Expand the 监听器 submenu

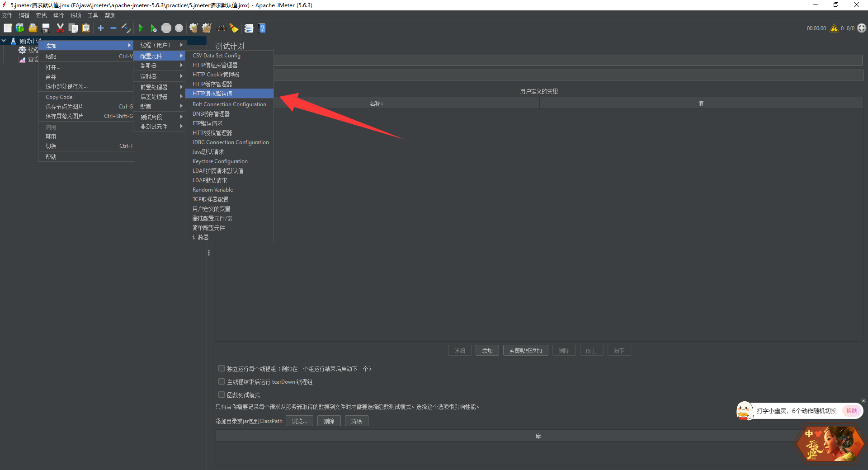(x=159, y=66)
